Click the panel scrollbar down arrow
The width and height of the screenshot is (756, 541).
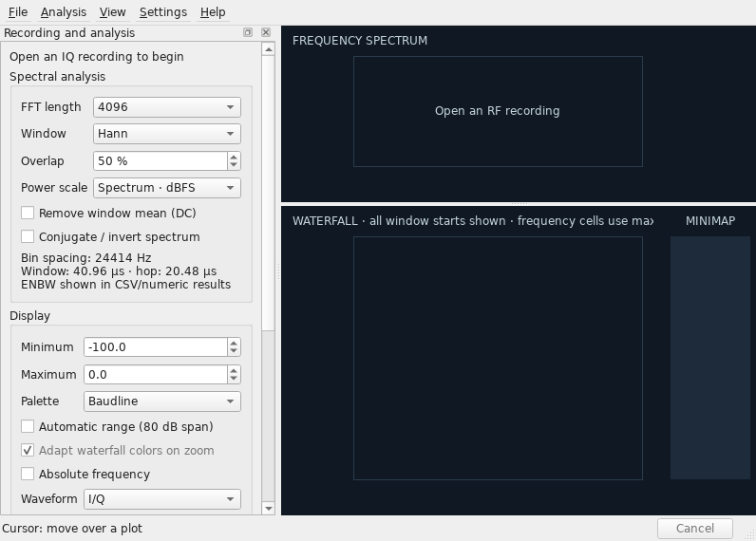[269, 508]
